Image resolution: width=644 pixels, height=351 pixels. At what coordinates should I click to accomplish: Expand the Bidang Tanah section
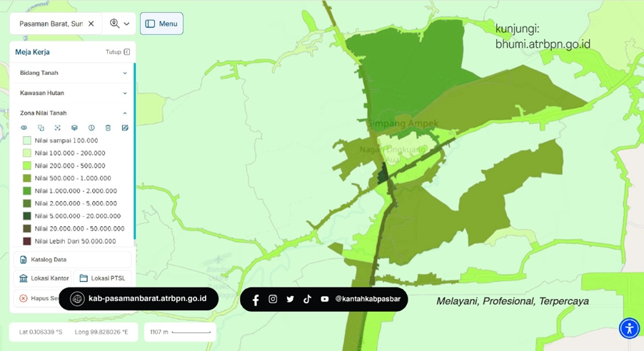[x=125, y=73]
